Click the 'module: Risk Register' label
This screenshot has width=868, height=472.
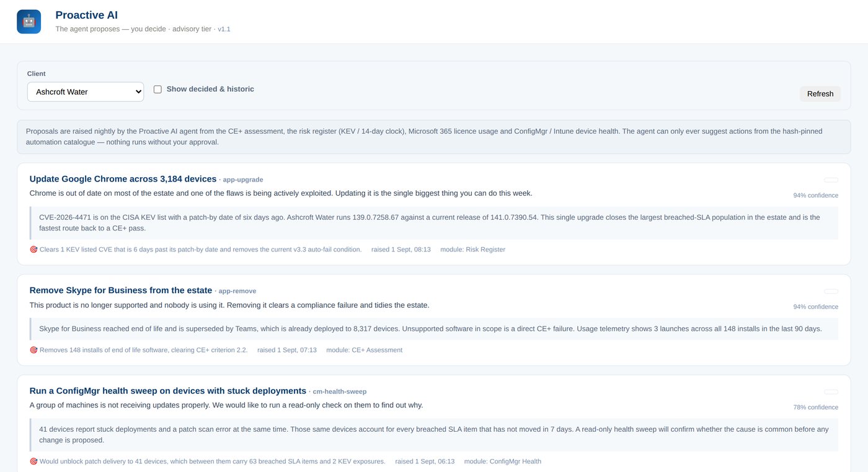[x=472, y=250]
